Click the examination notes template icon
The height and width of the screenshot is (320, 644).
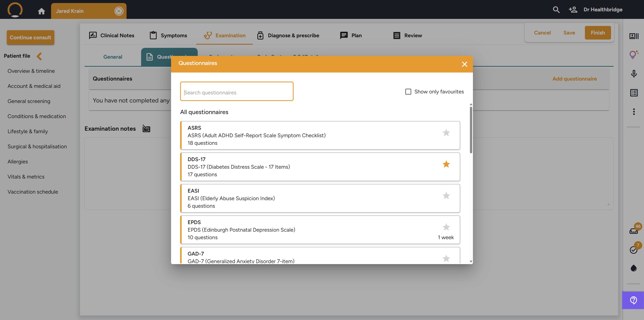pos(146,129)
